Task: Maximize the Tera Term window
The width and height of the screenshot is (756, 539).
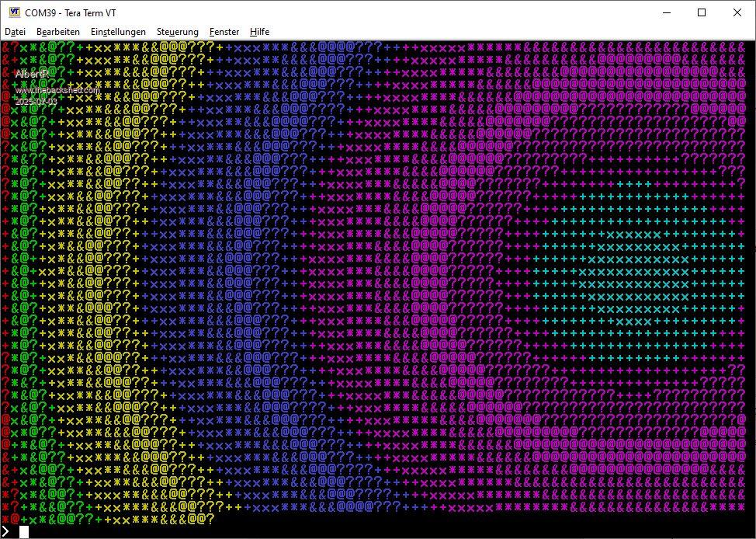Action: (702, 12)
